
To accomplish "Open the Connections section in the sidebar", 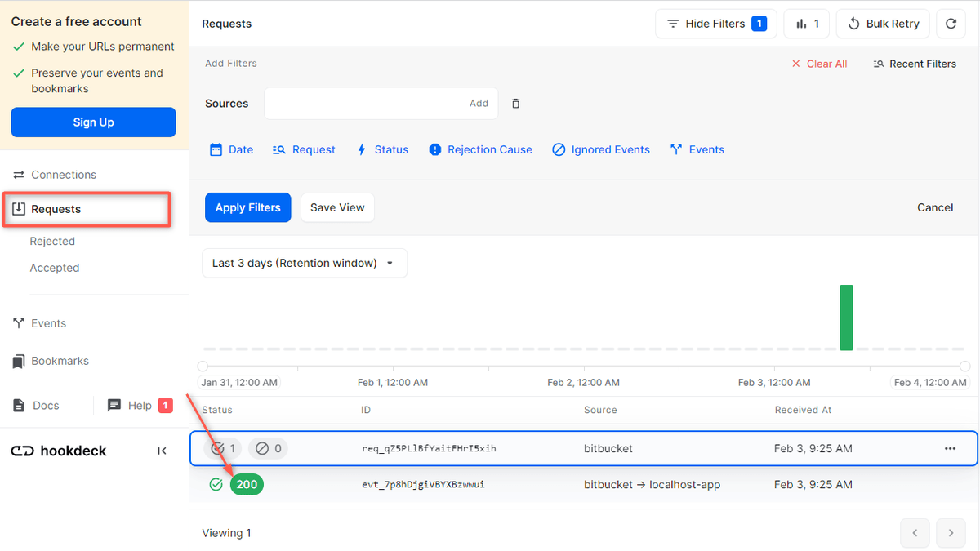I will [x=64, y=174].
